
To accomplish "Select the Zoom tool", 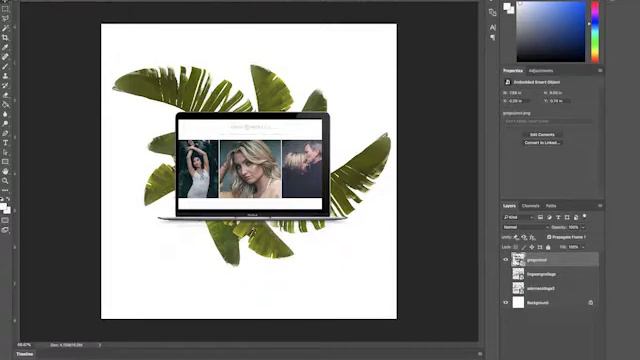I will pyautogui.click(x=5, y=180).
